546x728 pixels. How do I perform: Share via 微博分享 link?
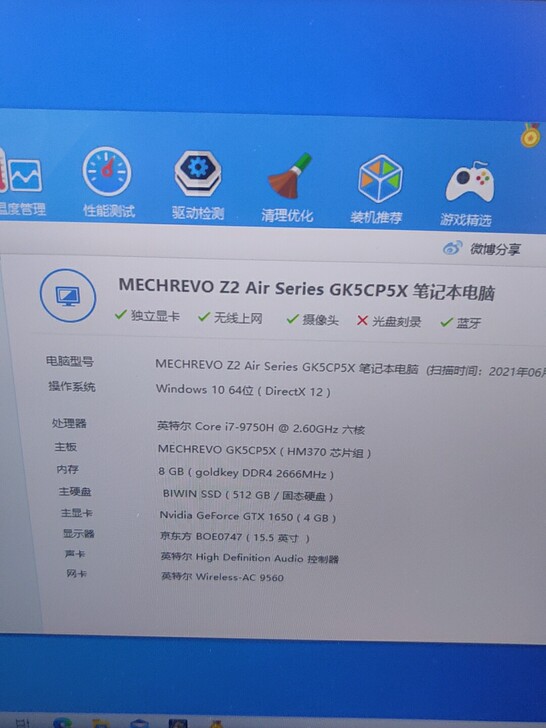495,249
